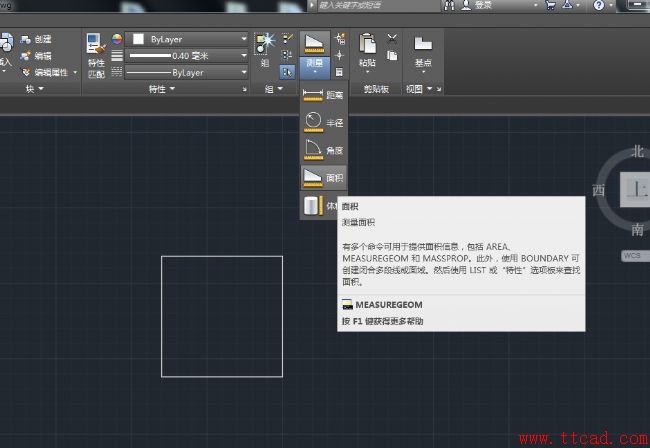This screenshot has height=448, width=650.
Task: Toggle Group Selection on/off button
Action: click(287, 72)
